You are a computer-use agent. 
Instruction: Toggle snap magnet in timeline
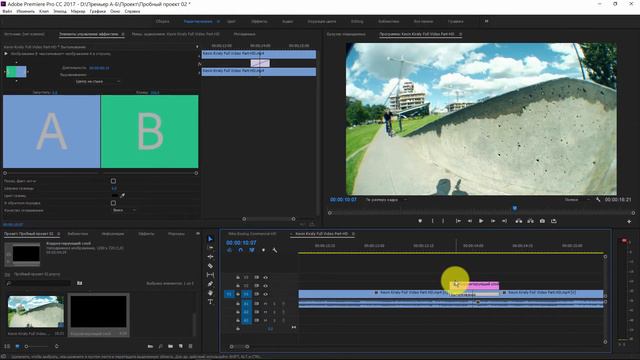click(241, 250)
